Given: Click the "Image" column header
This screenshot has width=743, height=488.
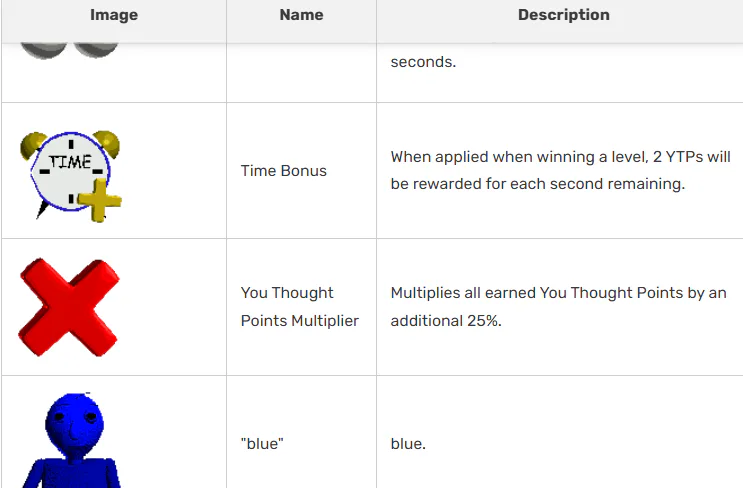Looking at the screenshot, I should click(x=114, y=15).
